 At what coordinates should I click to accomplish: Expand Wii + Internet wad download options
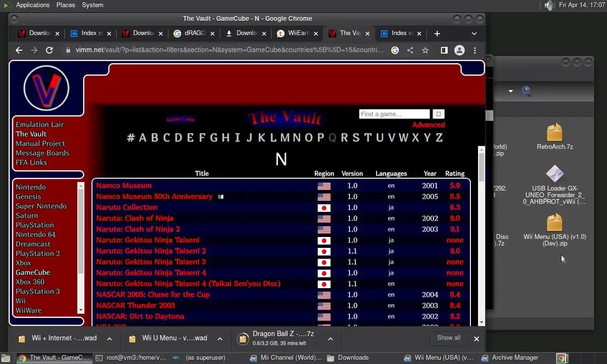coord(110,339)
